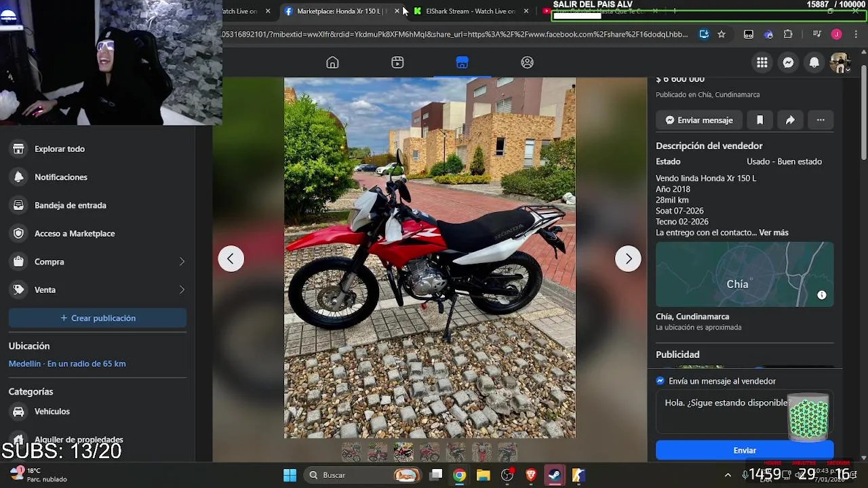Click the text Publicado en Chía, Cundinamarca
The height and width of the screenshot is (488, 868).
pos(707,95)
